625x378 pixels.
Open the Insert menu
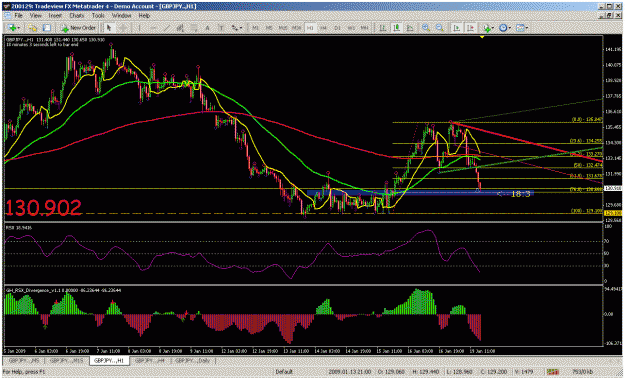pyautogui.click(x=55, y=16)
